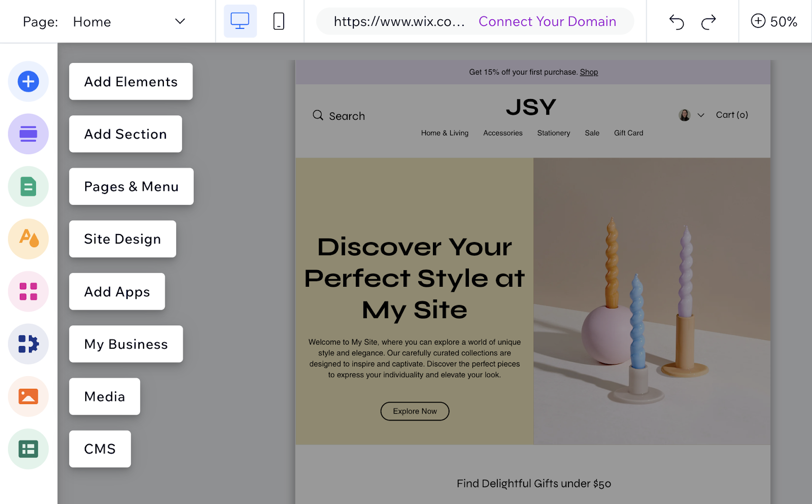812x504 pixels.
Task: Click the undo arrow
Action: click(x=676, y=22)
